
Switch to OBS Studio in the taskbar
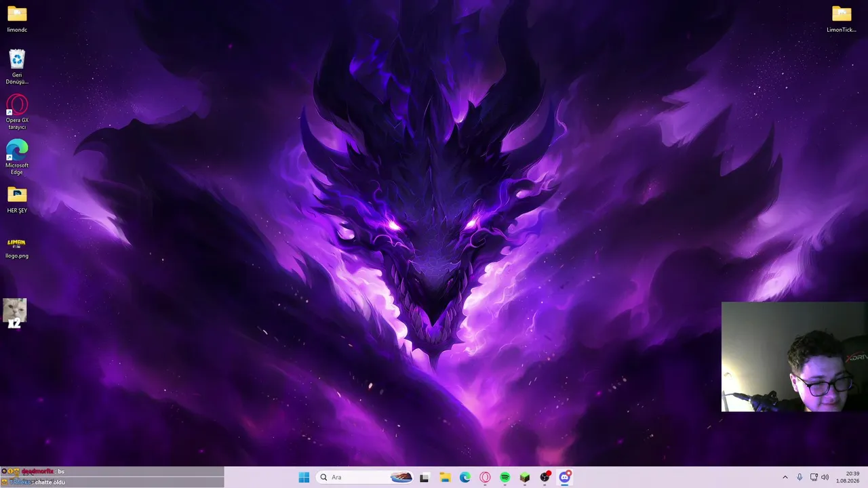[x=545, y=477]
